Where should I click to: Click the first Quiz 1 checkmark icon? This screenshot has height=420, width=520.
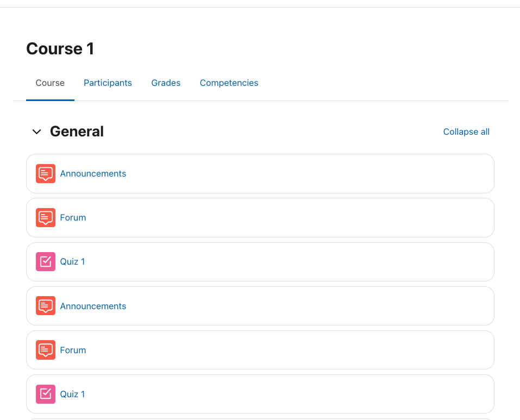(46, 261)
